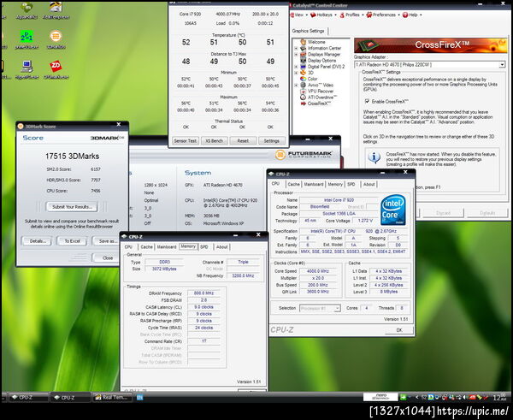Click Sensor Test in Real Temp
513x420 pixels.
point(186,141)
